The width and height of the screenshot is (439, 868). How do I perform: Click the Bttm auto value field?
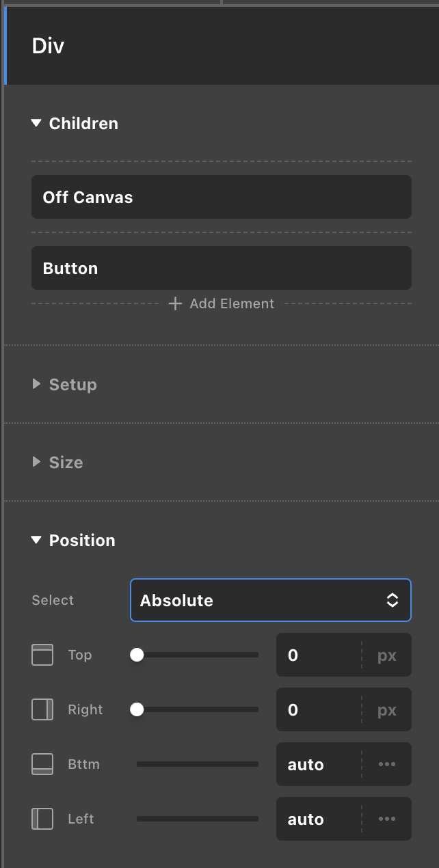tap(318, 764)
